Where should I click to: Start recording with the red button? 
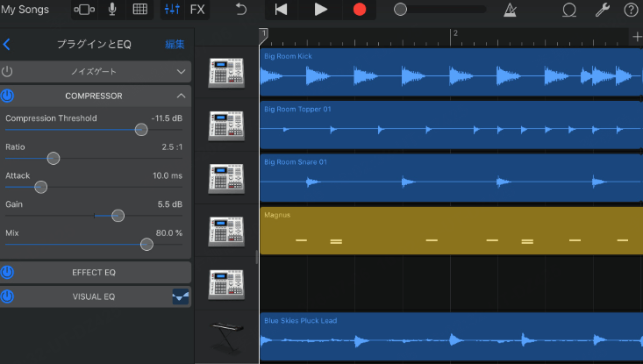(360, 10)
